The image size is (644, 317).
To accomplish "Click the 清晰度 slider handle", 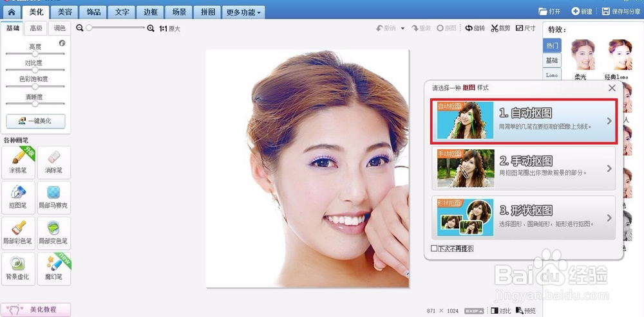I will coord(35,104).
